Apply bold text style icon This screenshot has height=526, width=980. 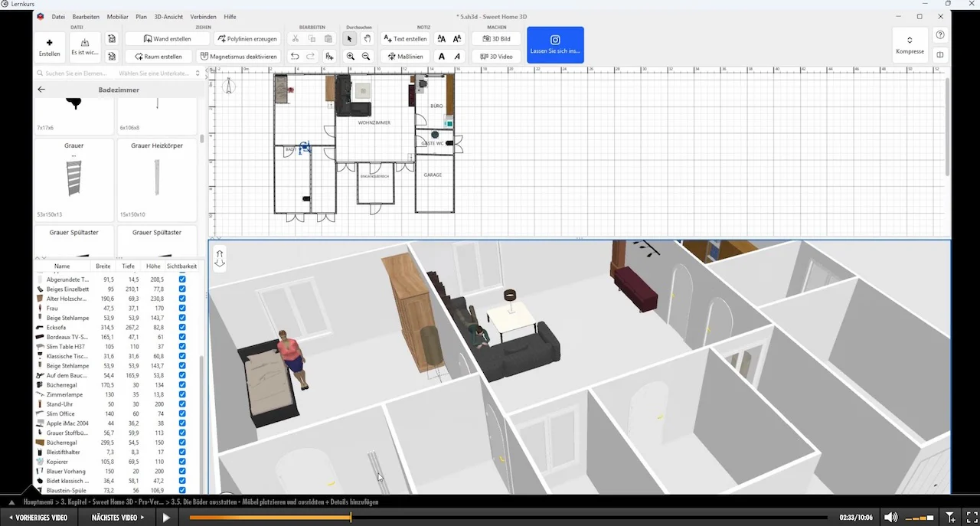coord(442,57)
